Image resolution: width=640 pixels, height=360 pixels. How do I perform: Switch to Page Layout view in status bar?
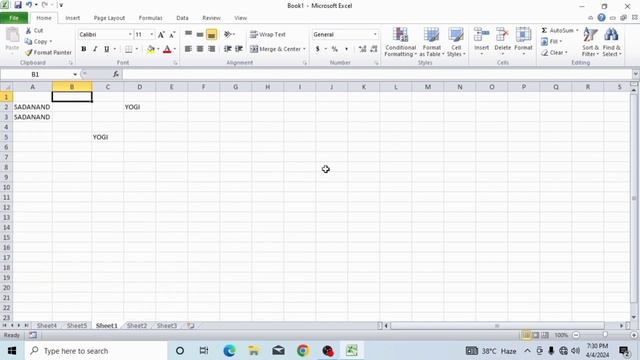point(536,335)
